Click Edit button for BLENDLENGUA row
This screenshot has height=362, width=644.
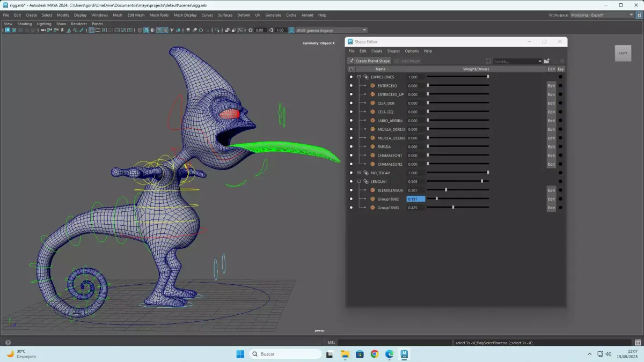coord(551,190)
